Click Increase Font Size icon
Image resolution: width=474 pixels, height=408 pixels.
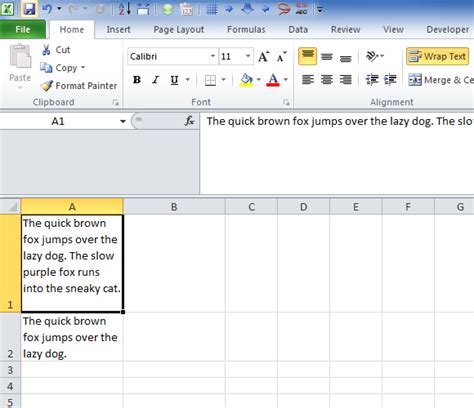coord(263,57)
